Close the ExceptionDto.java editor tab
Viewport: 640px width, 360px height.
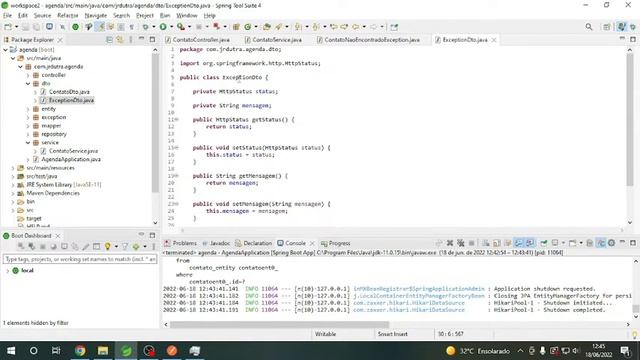click(494, 40)
